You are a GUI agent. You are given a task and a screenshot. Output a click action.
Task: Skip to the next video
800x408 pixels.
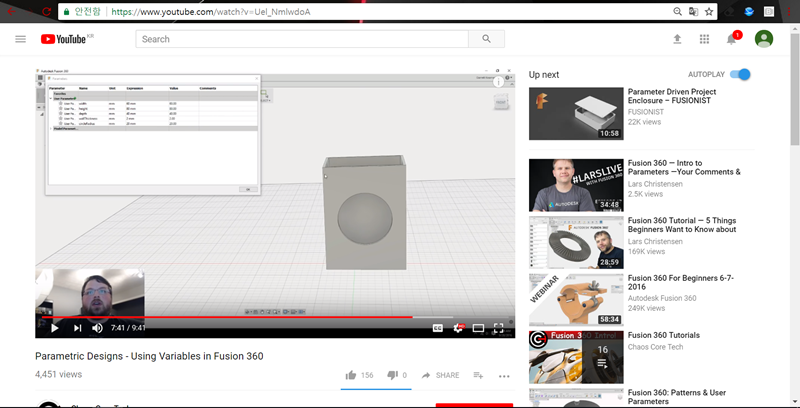tap(77, 328)
